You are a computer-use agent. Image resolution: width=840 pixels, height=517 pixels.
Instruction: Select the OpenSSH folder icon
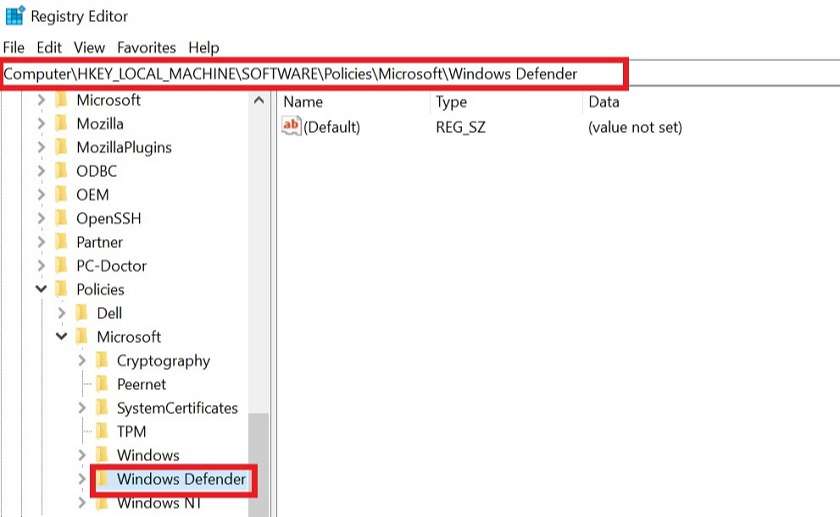tap(62, 218)
